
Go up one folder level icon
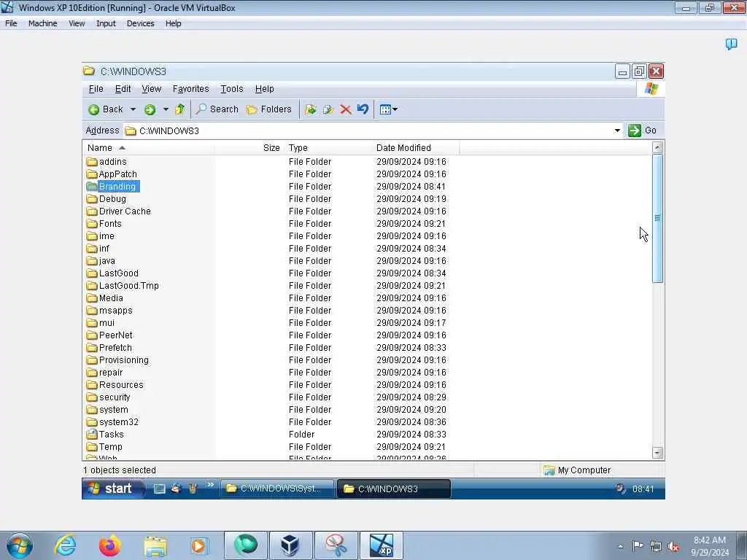click(x=180, y=109)
